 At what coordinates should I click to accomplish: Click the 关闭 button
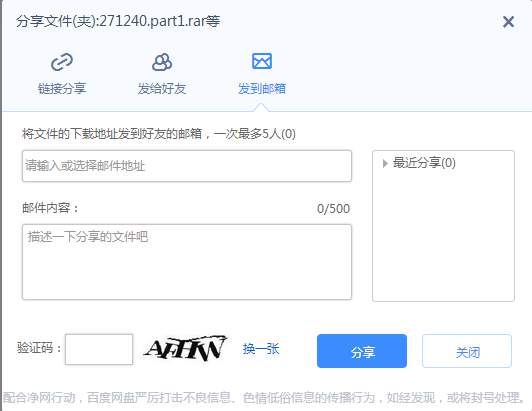click(467, 351)
